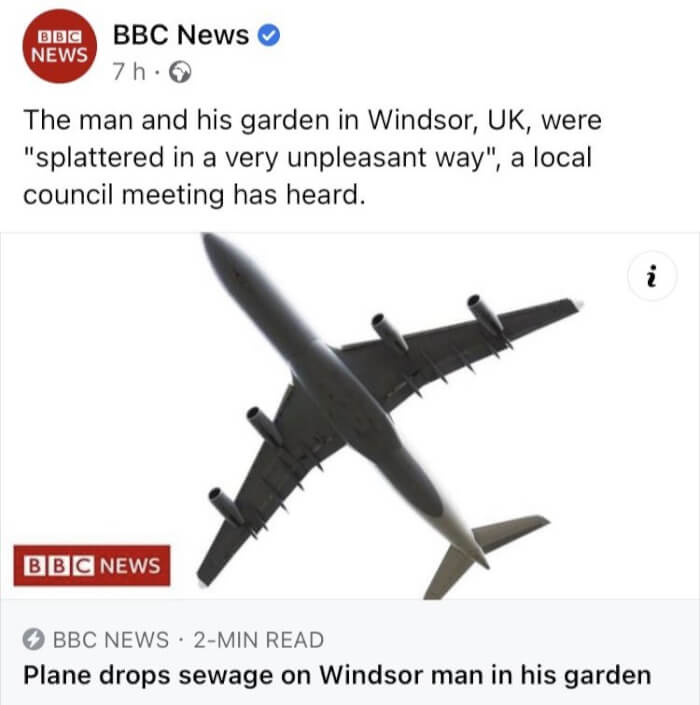Viewport: 700px width, 705px height.
Task: Click the quoted "splattered in a very unpleasant way" text
Action: click(262, 158)
